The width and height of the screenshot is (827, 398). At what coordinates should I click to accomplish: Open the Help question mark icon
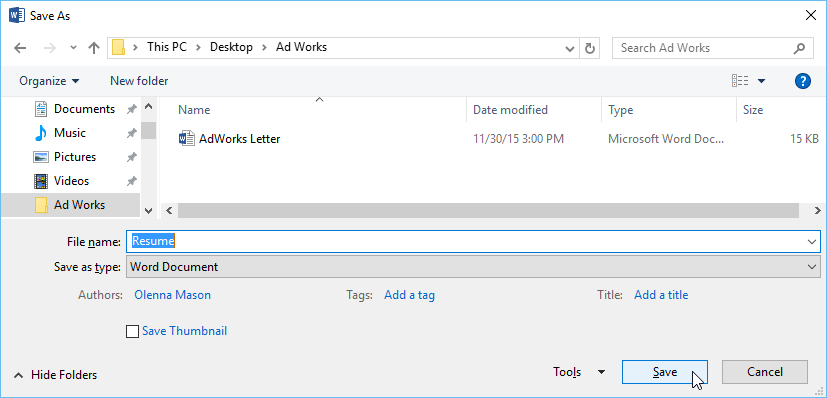point(802,81)
